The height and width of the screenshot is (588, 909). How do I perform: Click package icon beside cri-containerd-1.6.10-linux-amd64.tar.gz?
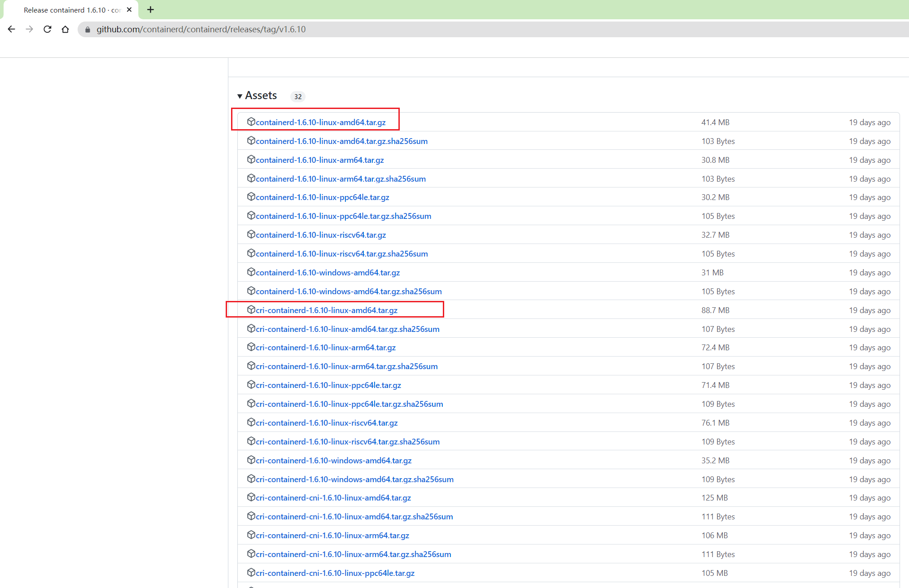251,309
